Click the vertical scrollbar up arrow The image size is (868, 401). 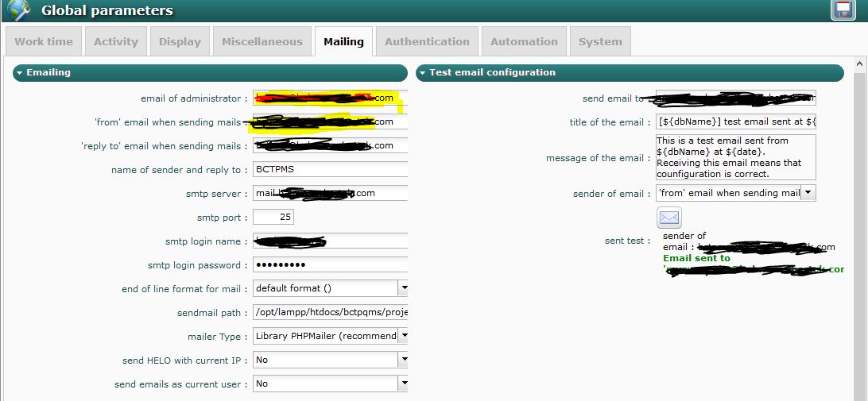tap(861, 63)
